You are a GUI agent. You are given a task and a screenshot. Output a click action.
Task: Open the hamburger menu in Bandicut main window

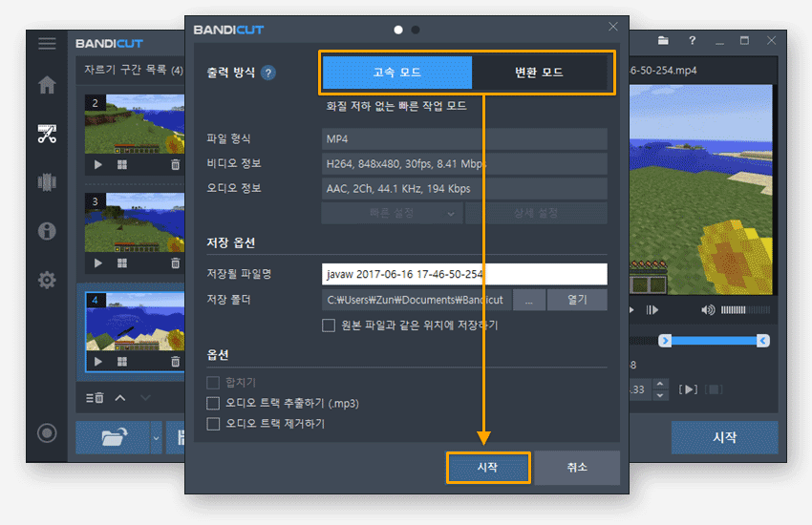(47, 43)
